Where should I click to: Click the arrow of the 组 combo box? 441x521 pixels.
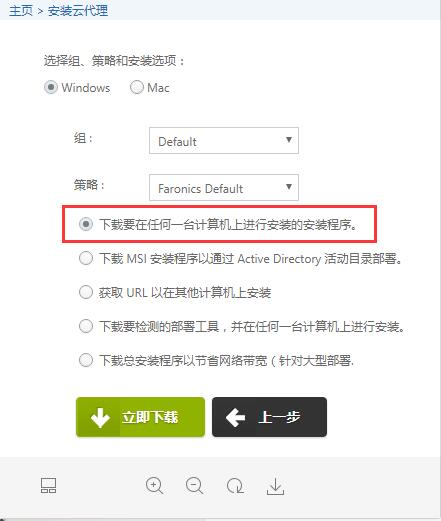289,140
